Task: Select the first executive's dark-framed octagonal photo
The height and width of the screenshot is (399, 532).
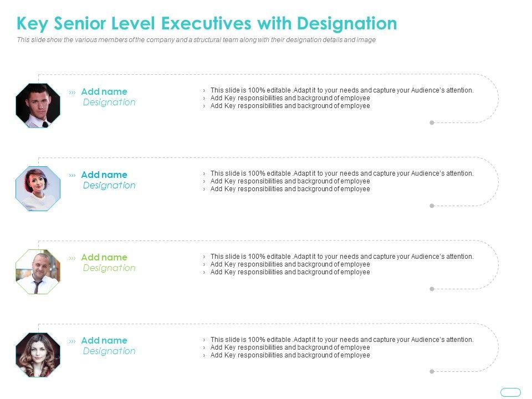Action: point(38,105)
